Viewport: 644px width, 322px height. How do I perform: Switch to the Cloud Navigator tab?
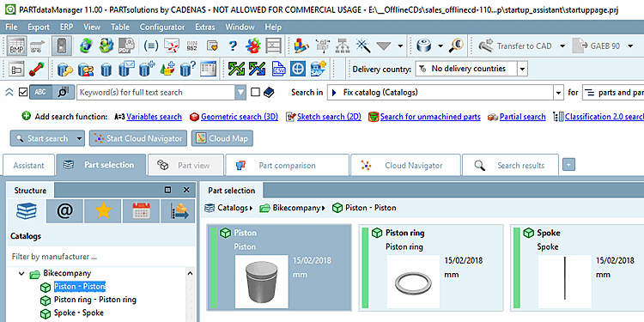tap(405, 166)
